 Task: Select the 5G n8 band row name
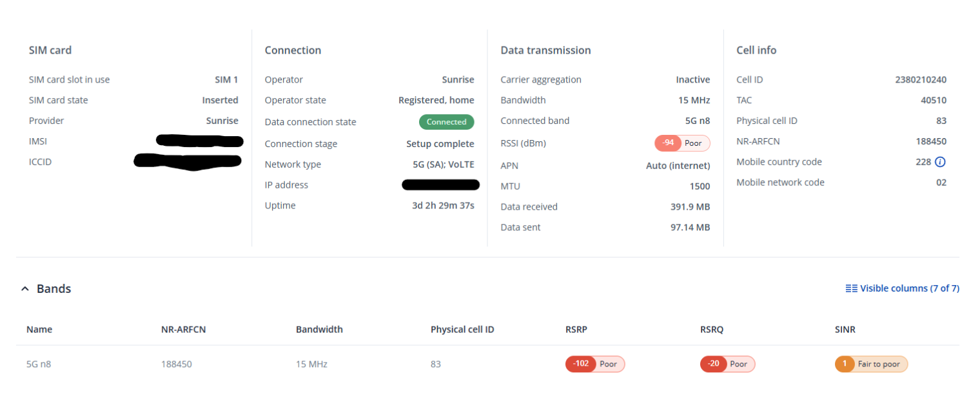point(39,364)
